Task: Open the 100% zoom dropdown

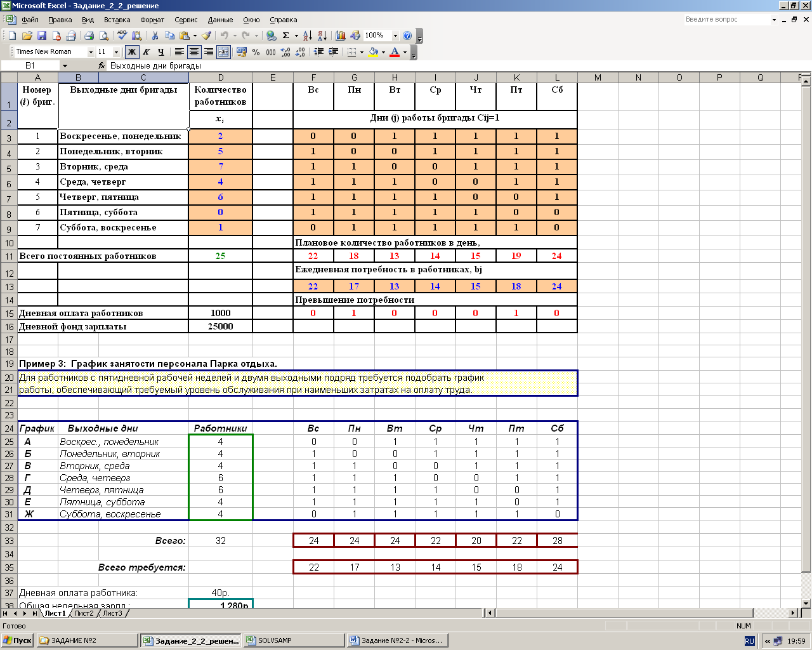Action: click(x=396, y=36)
